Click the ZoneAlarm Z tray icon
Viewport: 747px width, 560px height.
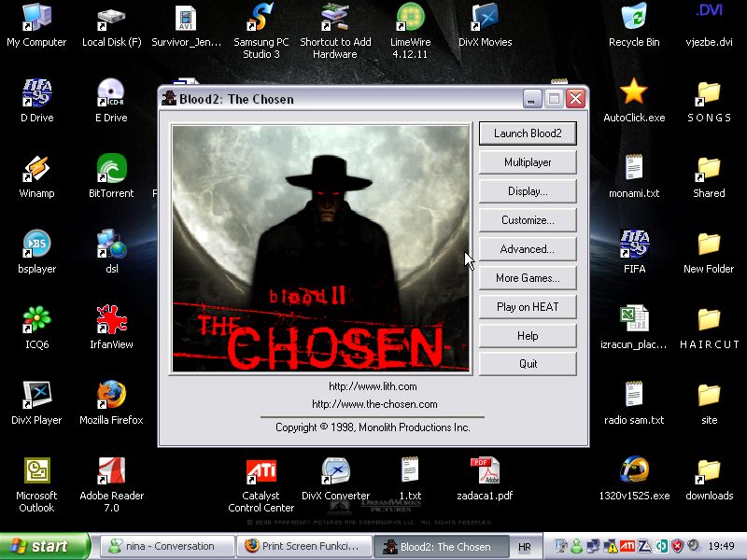[644, 546]
